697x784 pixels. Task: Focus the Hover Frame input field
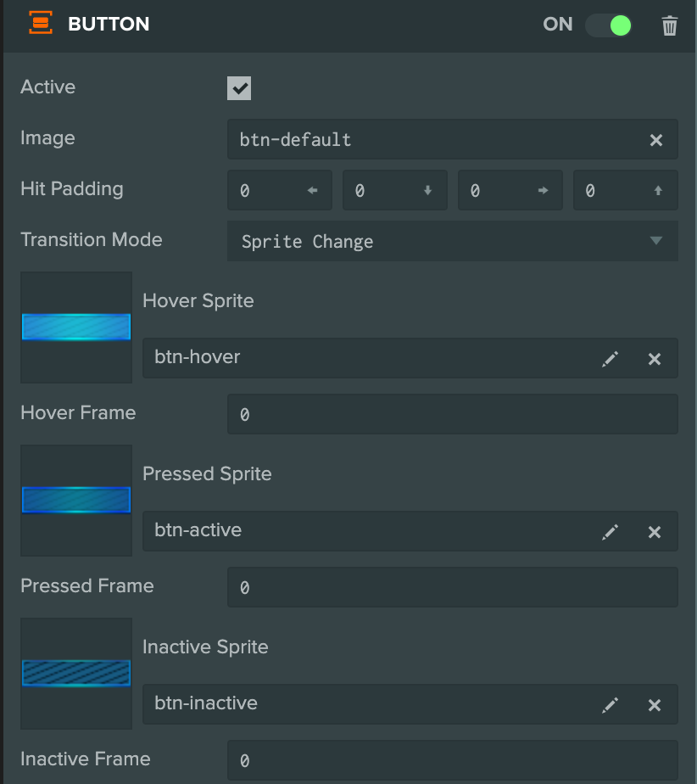point(453,414)
